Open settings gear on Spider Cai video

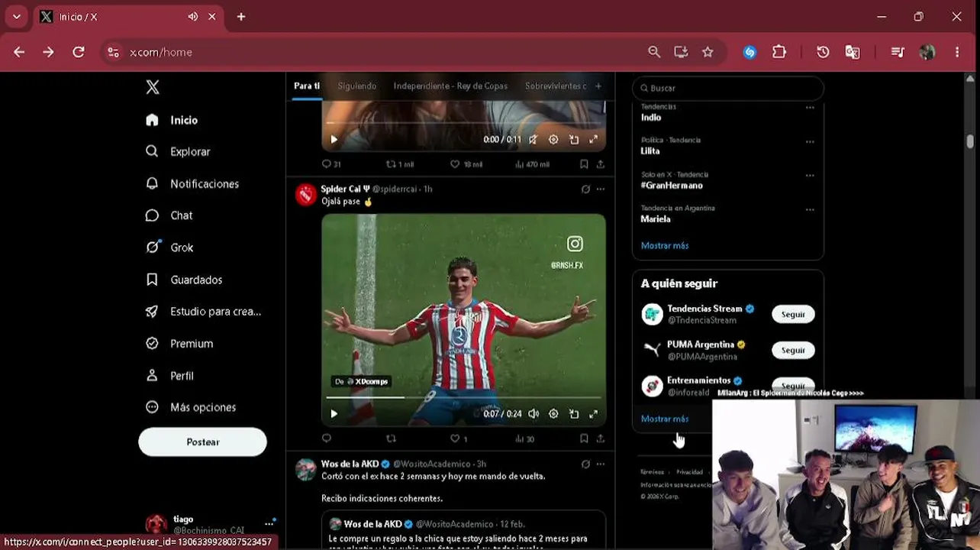(x=553, y=414)
